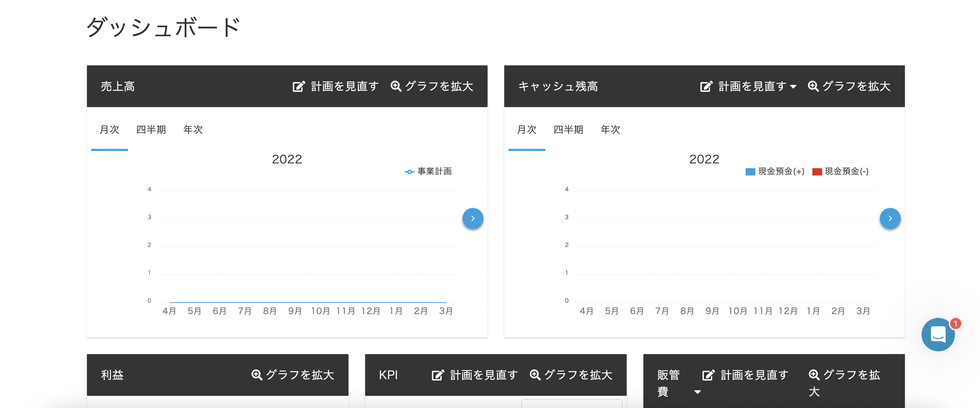Viewport: 980px width, 408px height.
Task: Click 10月 axis label on 売上高 chart
Action: point(320,311)
